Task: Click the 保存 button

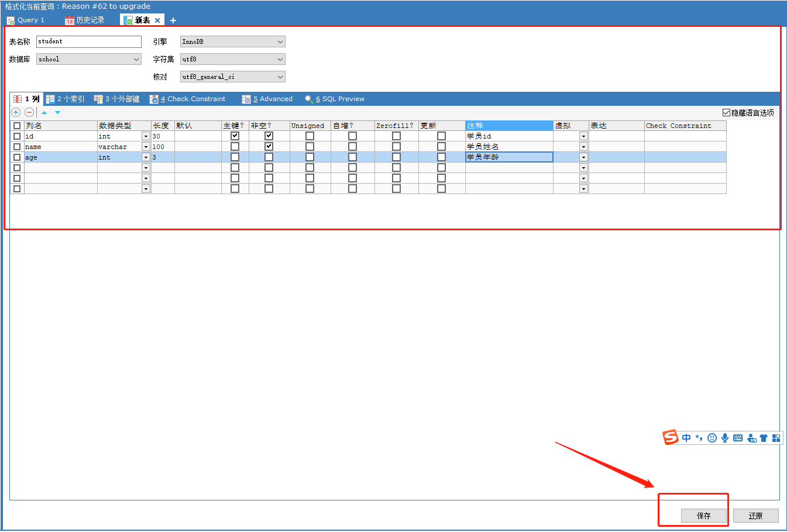Action: (704, 516)
